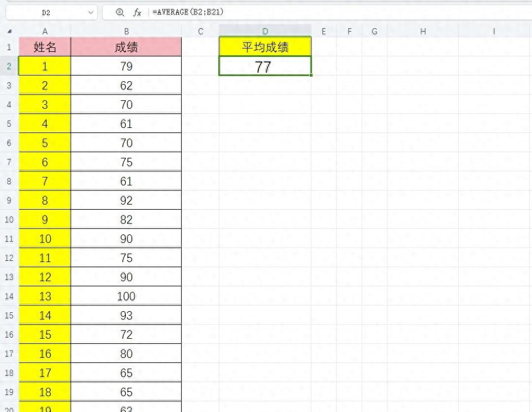Select the 平均成绩 header cell

(265, 46)
